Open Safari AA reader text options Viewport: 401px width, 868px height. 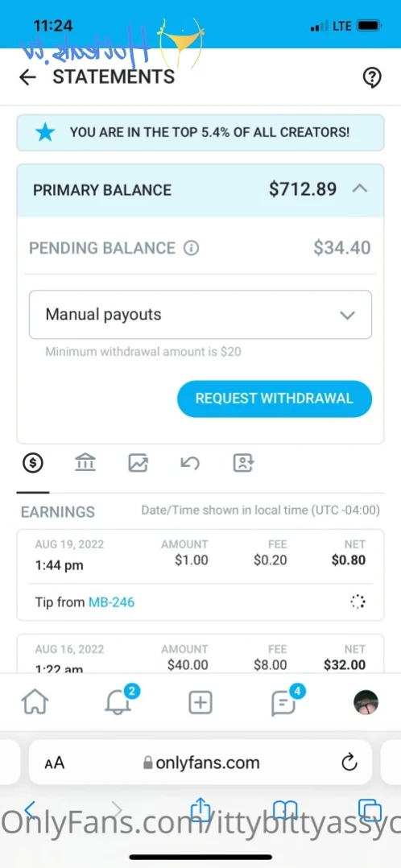pyautogui.click(x=54, y=763)
